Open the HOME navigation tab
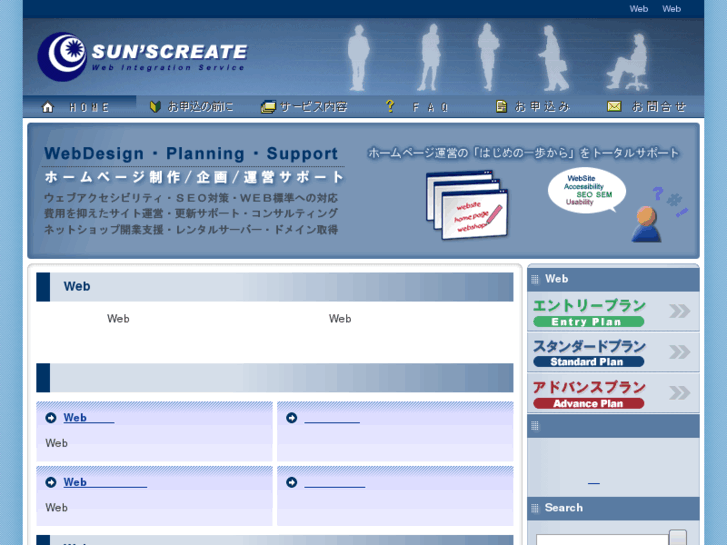 [79, 107]
